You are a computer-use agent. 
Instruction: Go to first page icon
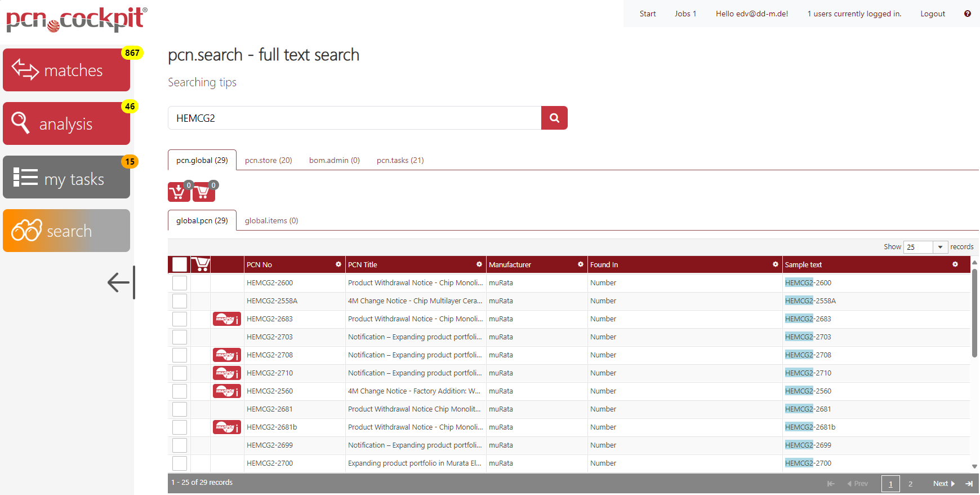[831, 484]
